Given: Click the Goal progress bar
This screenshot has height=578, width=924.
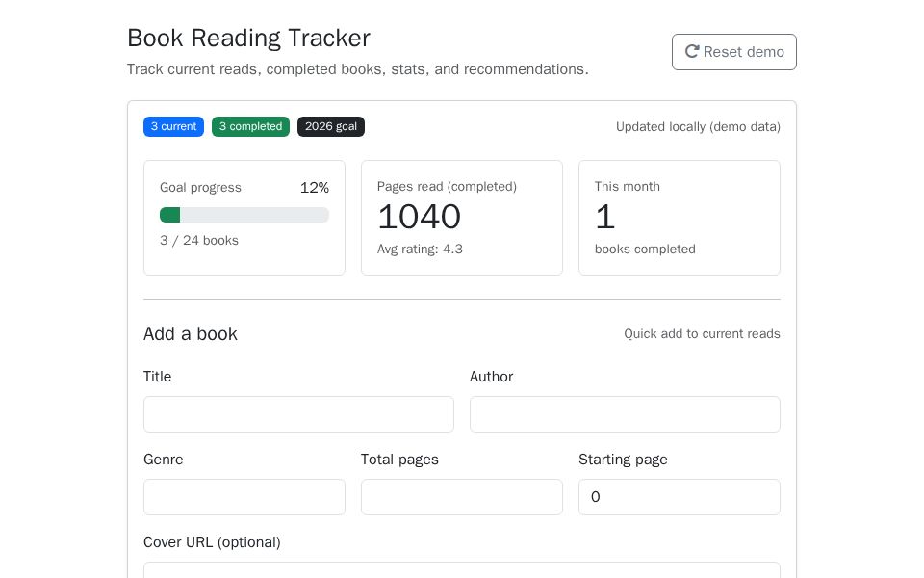Looking at the screenshot, I should tap(244, 215).
